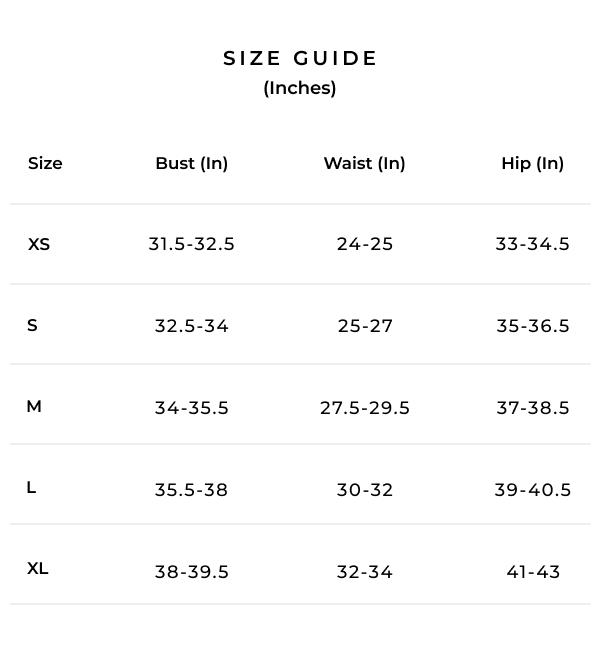Image resolution: width=600 pixels, height=650 pixels.
Task: Click the L size row label
Action: pos(32,487)
